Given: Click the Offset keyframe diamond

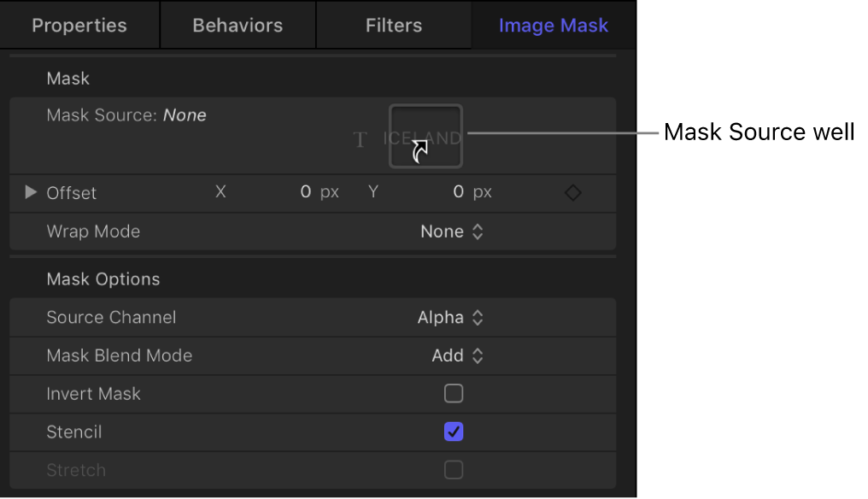Looking at the screenshot, I should [572, 192].
